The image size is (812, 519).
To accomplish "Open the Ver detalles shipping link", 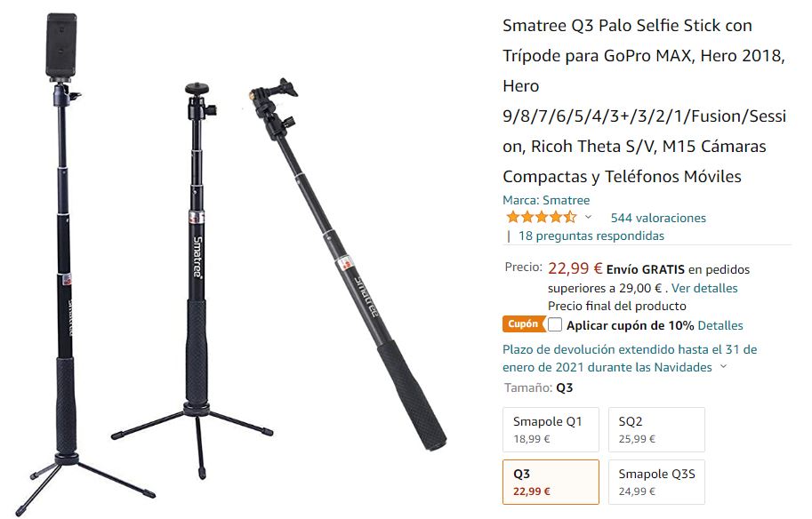I will coord(704,288).
